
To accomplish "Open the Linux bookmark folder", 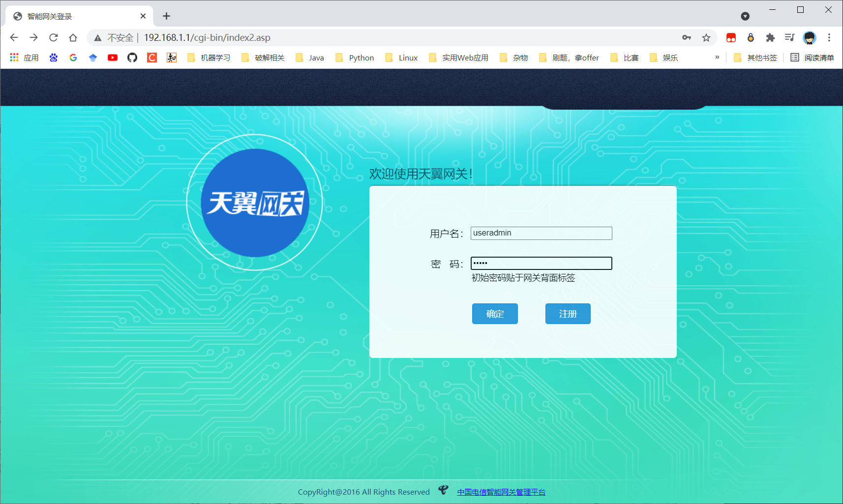I will tap(401, 58).
